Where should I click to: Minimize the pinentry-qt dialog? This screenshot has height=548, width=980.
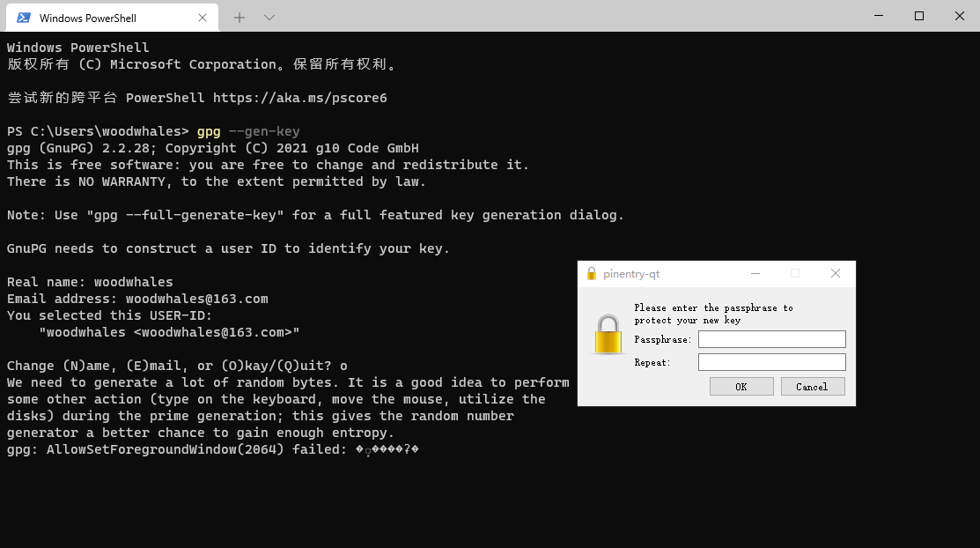(x=755, y=273)
